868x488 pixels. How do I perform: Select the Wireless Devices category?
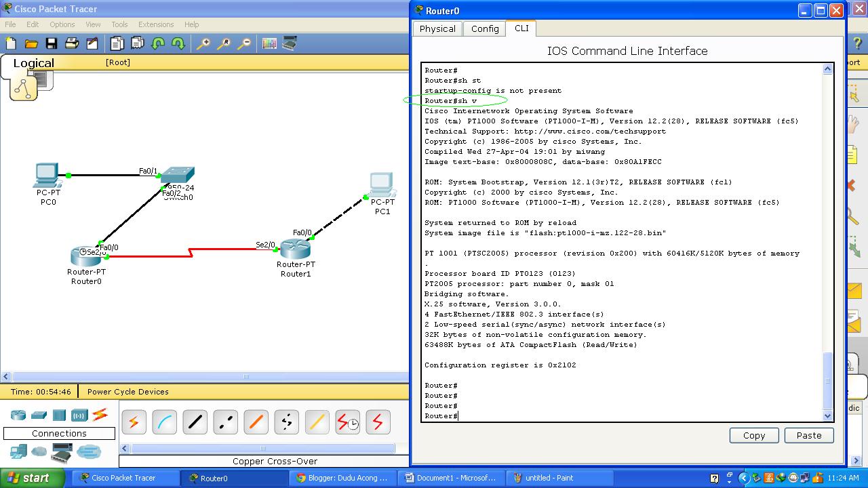tap(79, 415)
